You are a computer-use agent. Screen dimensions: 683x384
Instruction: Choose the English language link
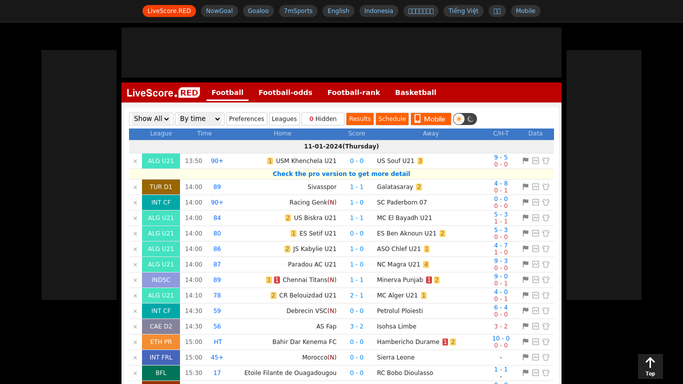(338, 11)
